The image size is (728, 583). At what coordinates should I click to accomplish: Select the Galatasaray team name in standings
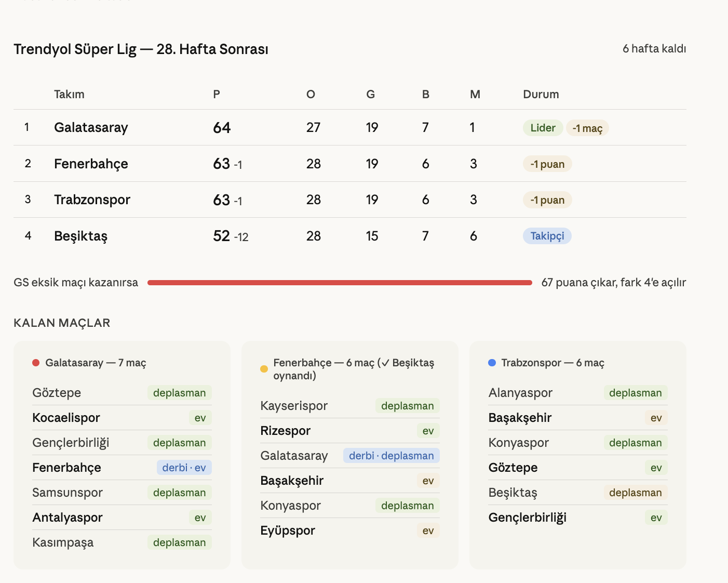[x=91, y=128]
